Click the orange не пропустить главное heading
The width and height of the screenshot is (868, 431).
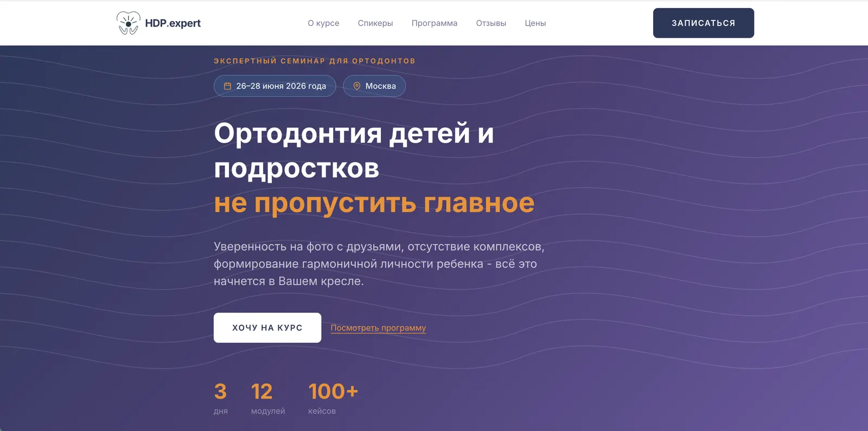coord(374,203)
